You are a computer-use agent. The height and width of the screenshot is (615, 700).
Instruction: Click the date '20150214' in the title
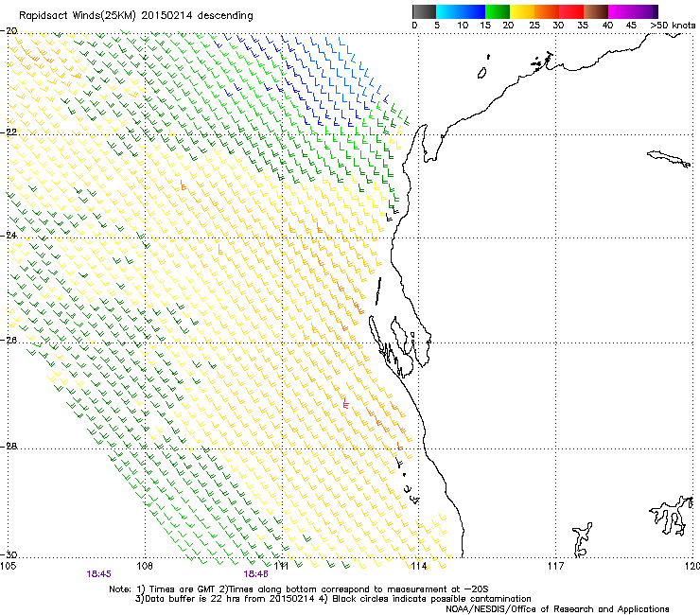tap(166, 16)
